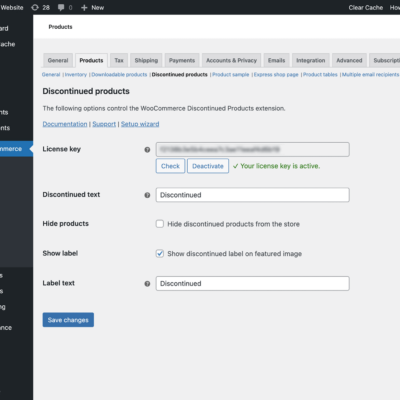400x400 pixels.
Task: Select Discontinued products sub-section
Action: (x=180, y=75)
